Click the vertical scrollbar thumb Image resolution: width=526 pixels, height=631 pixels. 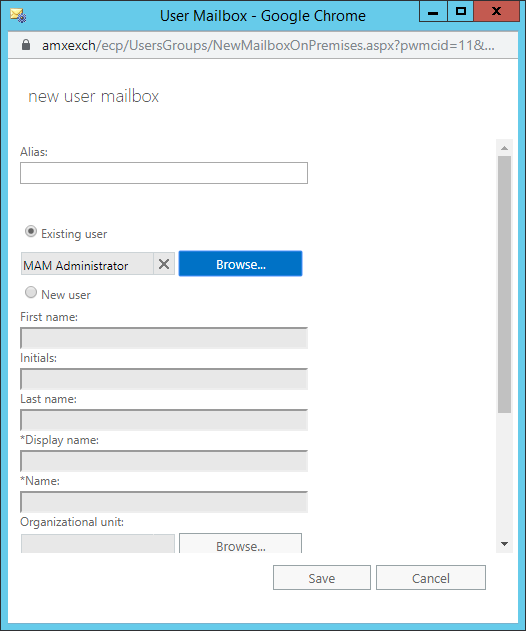coord(504,285)
